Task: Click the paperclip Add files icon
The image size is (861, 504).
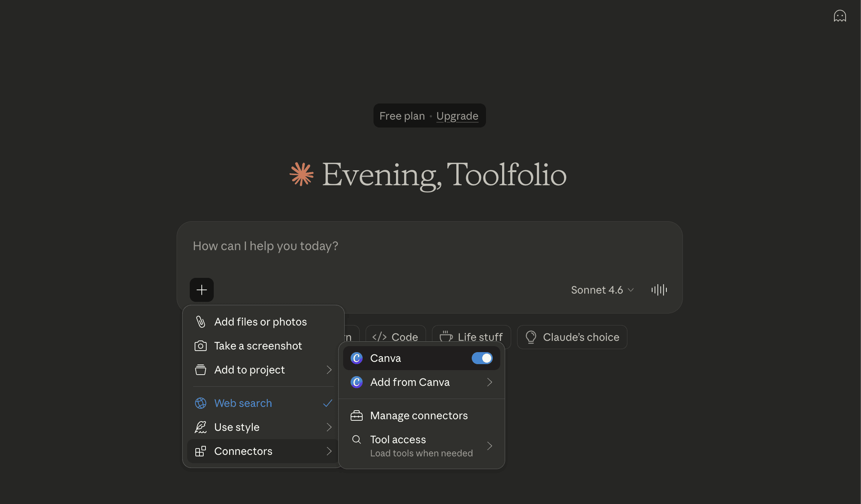Action: point(201,322)
